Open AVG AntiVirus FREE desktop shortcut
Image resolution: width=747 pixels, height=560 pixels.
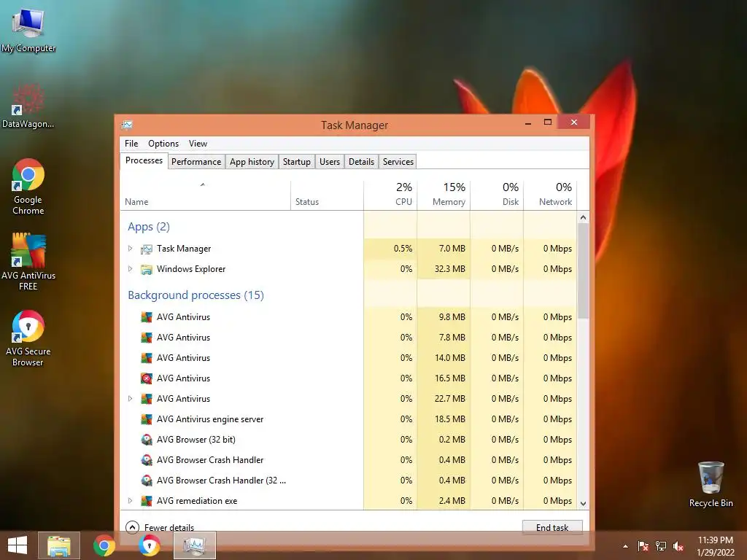28,262
